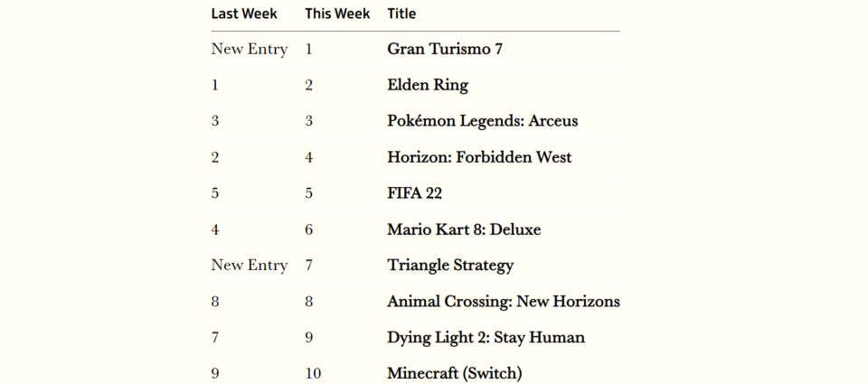Select Horizon: Forbidden West title
868x384 pixels.
[x=479, y=157]
